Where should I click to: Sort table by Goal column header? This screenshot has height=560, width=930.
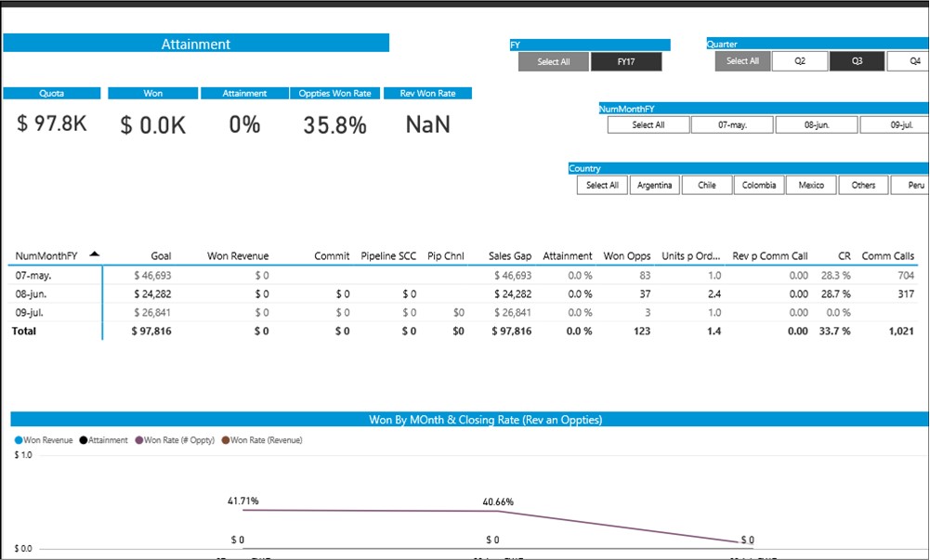161,256
